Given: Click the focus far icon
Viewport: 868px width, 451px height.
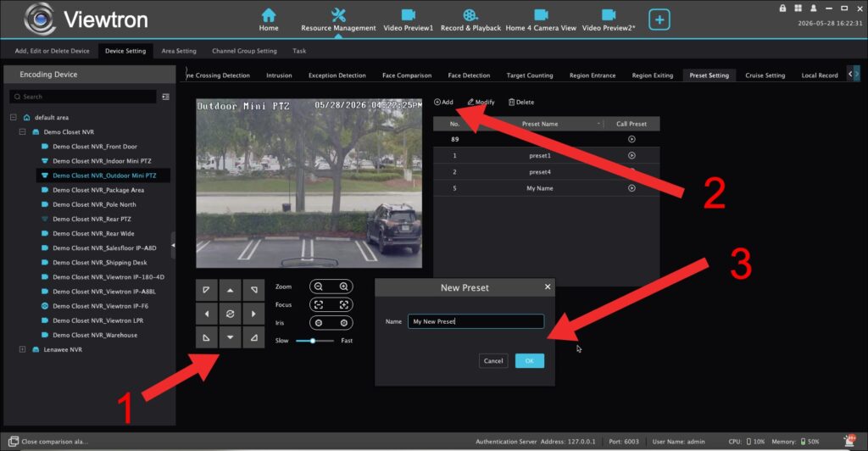Looking at the screenshot, I should [x=344, y=304].
